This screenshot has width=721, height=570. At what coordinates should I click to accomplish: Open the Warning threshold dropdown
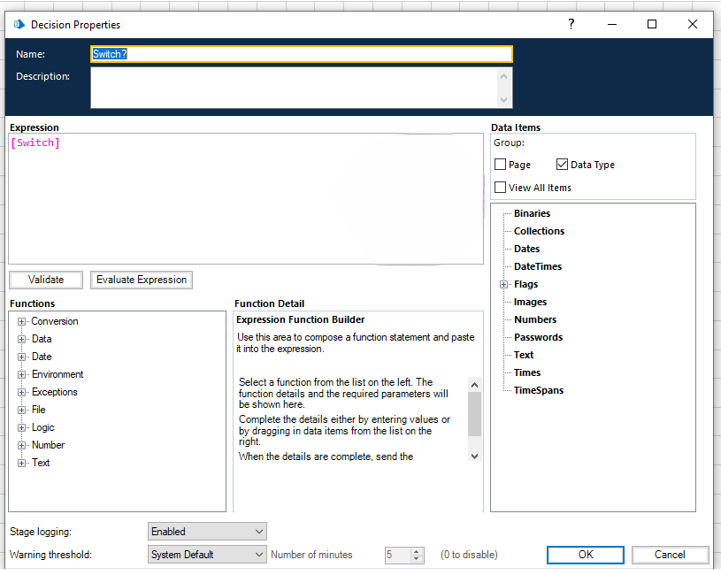(207, 554)
